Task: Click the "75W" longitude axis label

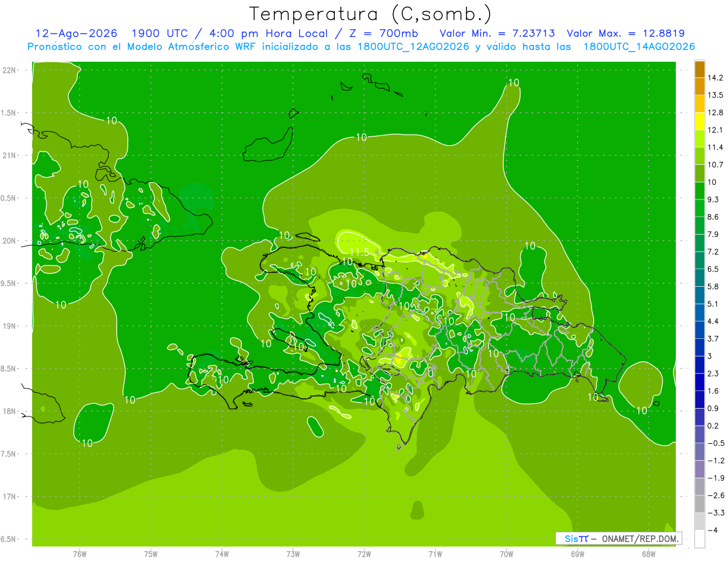Action: point(151,554)
